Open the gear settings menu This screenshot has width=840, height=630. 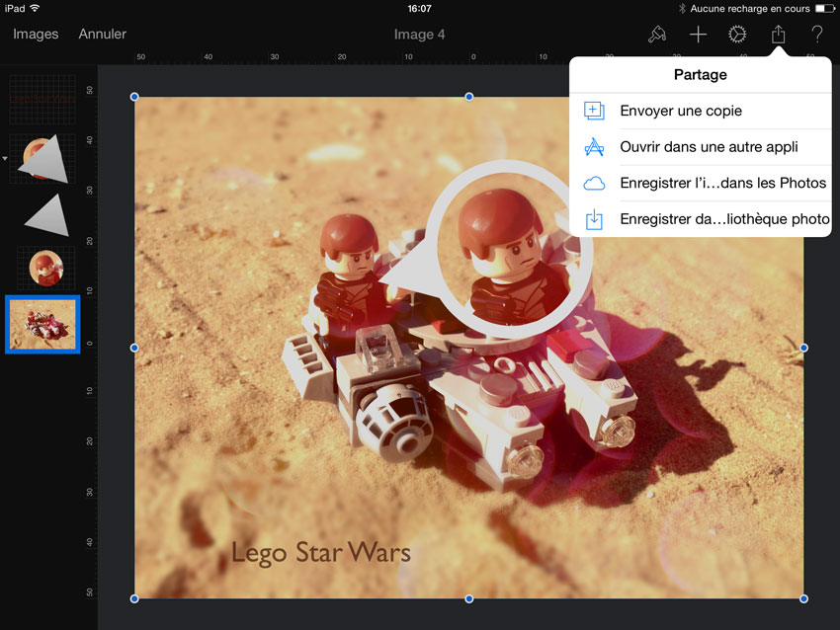(x=737, y=35)
